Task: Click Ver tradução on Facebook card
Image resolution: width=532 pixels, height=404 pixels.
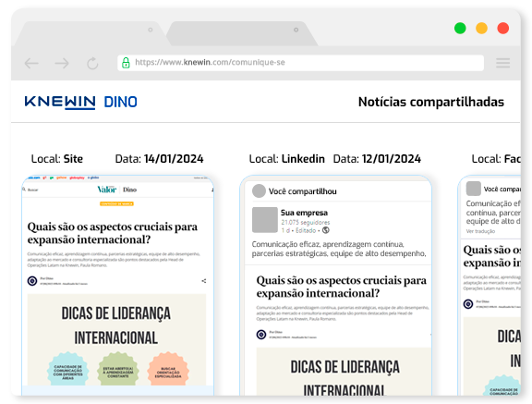Action: click(x=480, y=231)
